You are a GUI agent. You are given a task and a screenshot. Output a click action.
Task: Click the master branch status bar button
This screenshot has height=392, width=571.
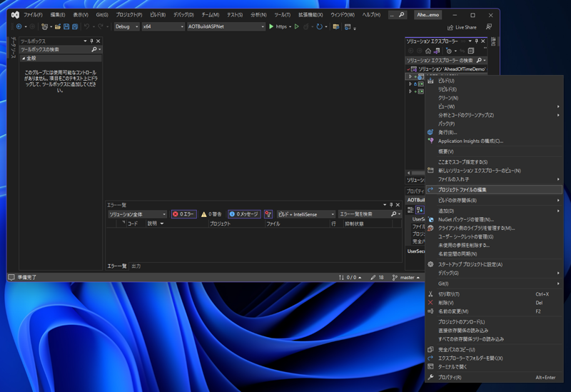click(406, 278)
